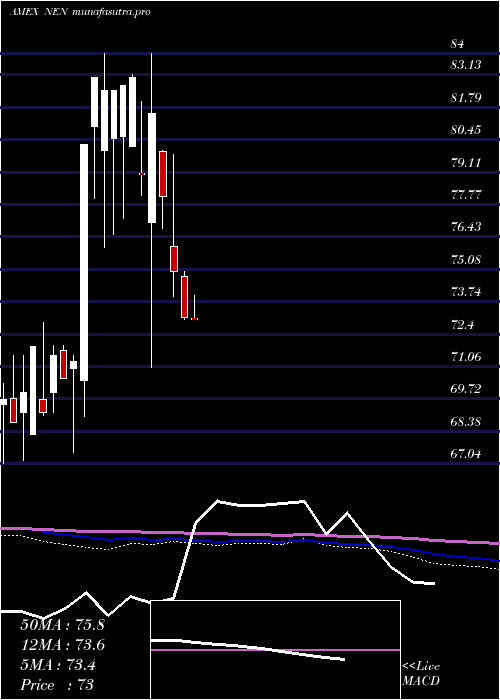Click the 5MA : 73.4 readout
500x700 pixels.
(x=58, y=665)
